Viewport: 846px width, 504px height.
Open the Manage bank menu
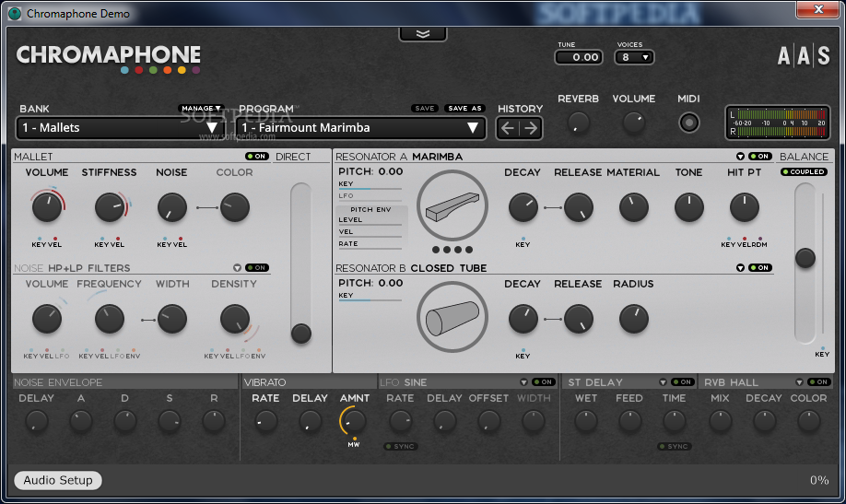click(201, 109)
